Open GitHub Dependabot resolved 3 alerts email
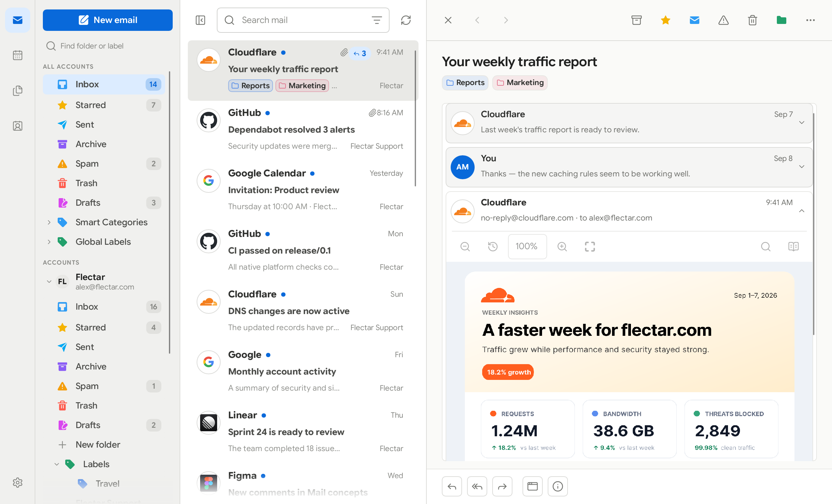The image size is (832, 504). [x=303, y=131]
